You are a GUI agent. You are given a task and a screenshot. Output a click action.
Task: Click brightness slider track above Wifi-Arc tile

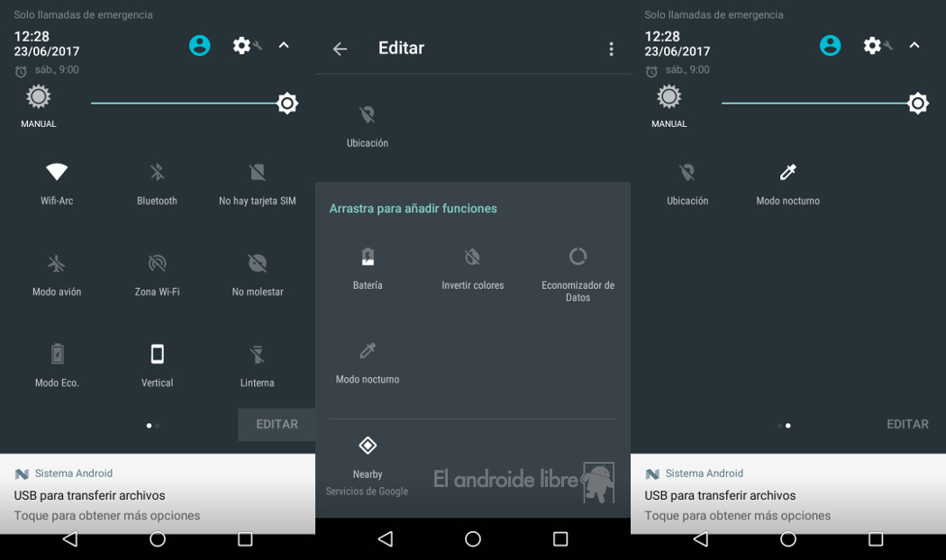180,104
